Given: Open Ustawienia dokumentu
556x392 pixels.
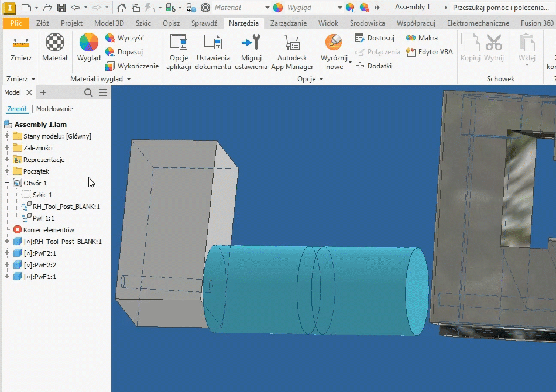Looking at the screenshot, I should [x=213, y=51].
